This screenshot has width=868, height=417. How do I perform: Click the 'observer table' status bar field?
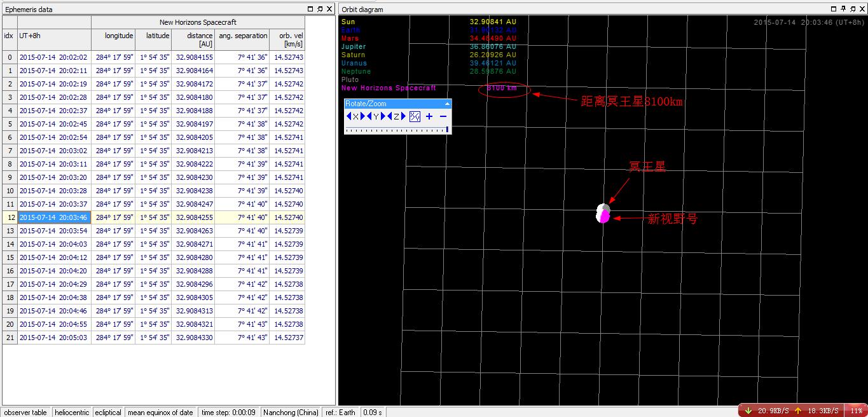(x=25, y=413)
